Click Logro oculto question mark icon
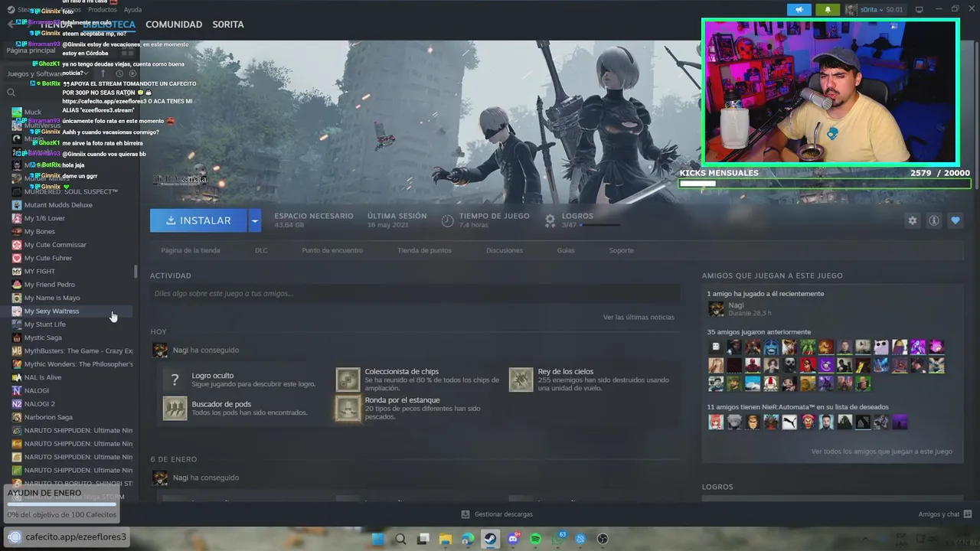The height and width of the screenshot is (551, 980). click(x=175, y=379)
